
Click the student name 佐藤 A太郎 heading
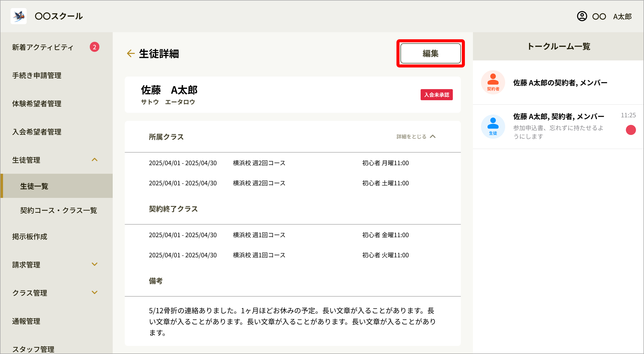point(169,90)
